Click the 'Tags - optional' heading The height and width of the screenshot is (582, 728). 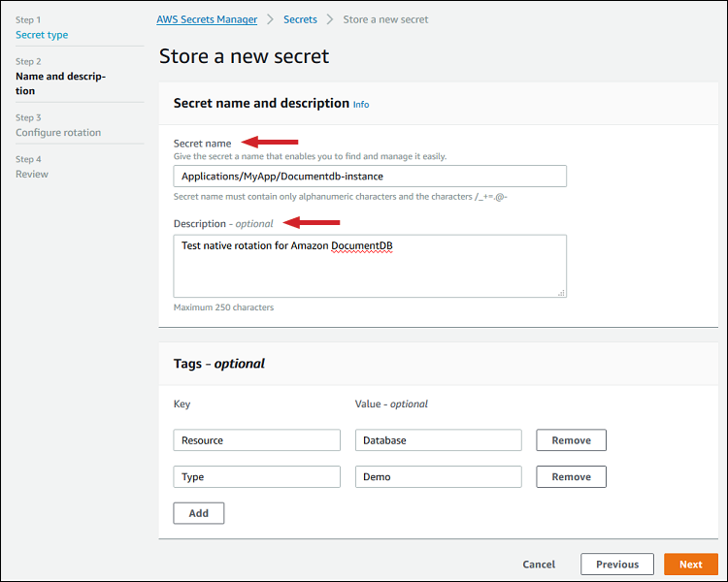[218, 364]
